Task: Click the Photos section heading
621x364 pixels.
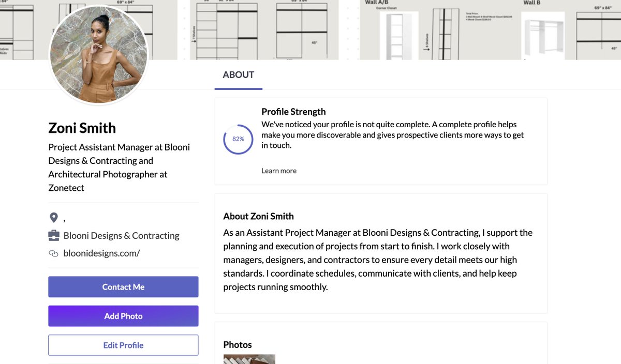Action: (238, 345)
